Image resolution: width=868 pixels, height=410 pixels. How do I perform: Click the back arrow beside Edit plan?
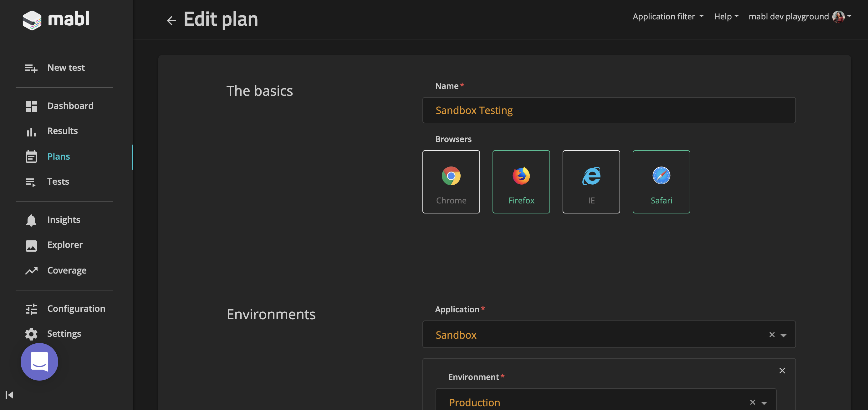point(171,21)
